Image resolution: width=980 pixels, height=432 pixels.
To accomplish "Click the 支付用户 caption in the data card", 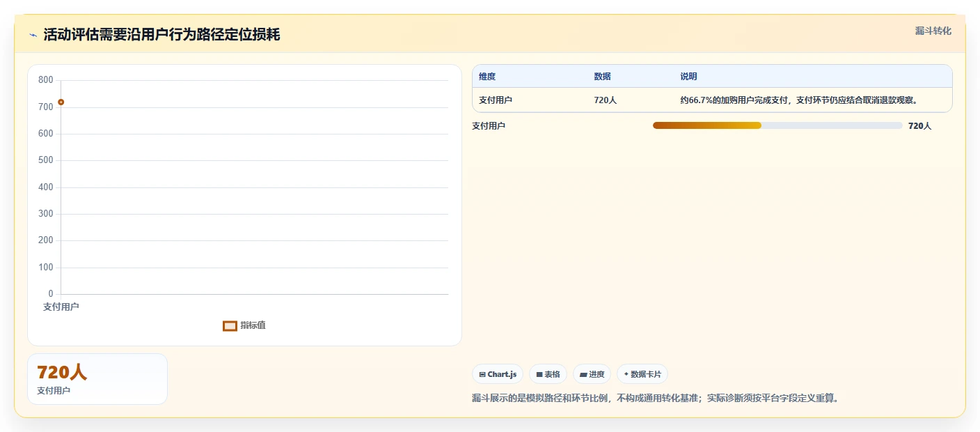I will pyautogui.click(x=54, y=391).
